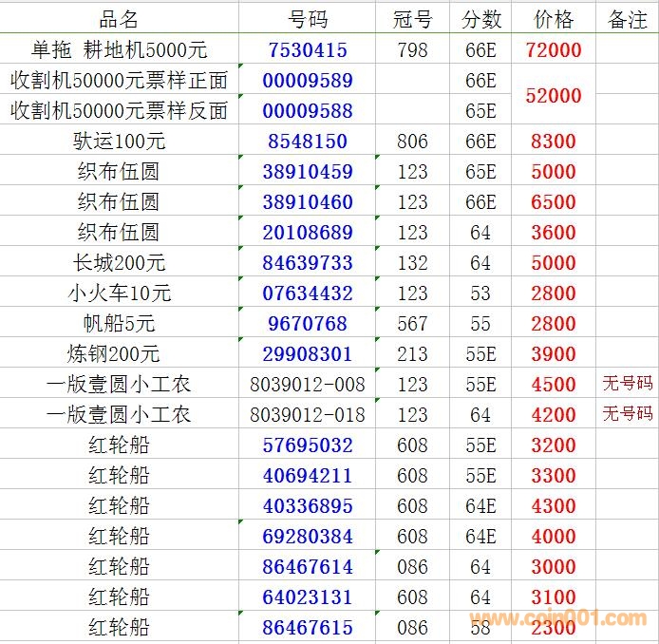The image size is (659, 644).
Task: Click the 帆船5元 item cell
Action: point(119,324)
